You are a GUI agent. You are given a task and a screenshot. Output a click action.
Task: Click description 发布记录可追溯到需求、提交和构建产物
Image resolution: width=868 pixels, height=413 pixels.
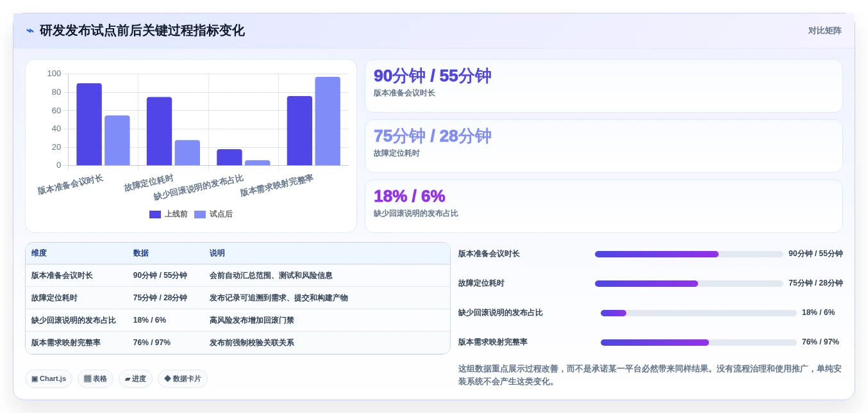279,298
